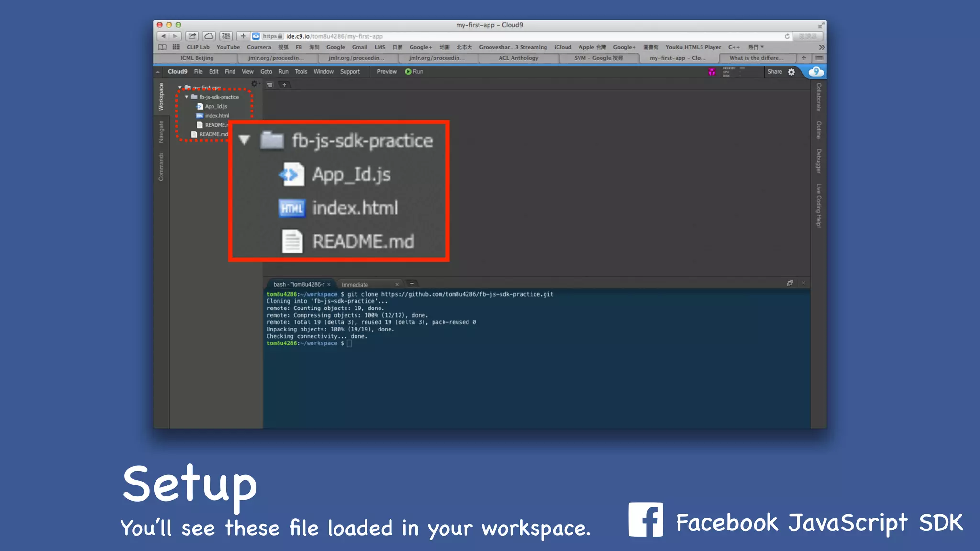Click the Safari share button

[192, 36]
